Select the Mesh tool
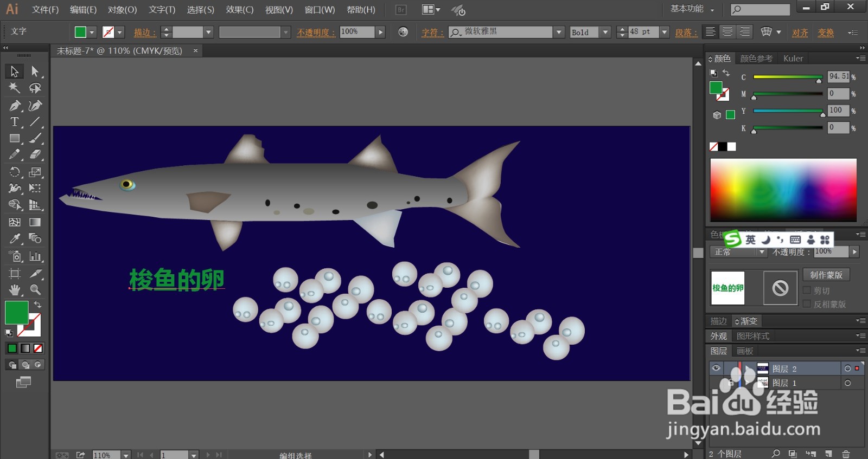The image size is (868, 459). (15, 222)
